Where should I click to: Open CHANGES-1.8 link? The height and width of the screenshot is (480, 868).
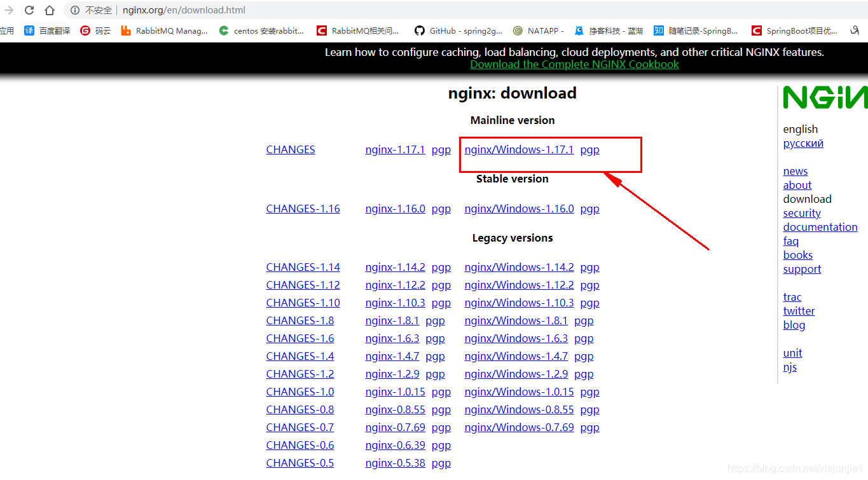(300, 320)
